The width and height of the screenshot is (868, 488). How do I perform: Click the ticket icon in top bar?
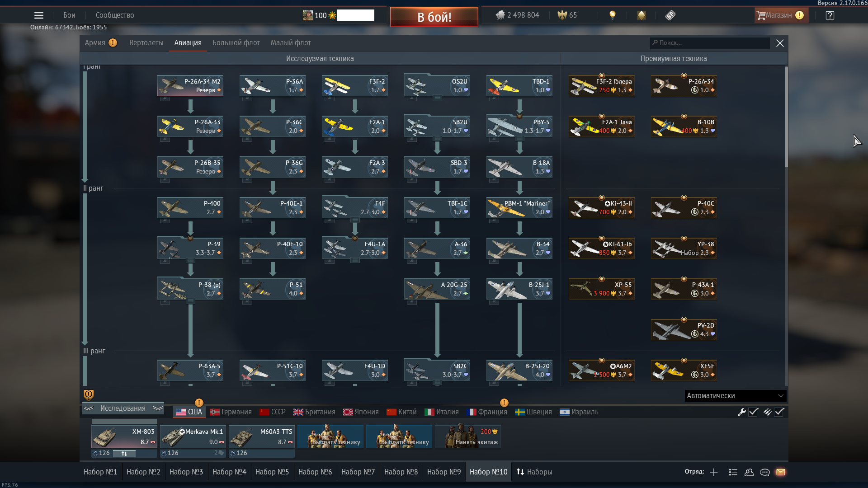tap(670, 15)
